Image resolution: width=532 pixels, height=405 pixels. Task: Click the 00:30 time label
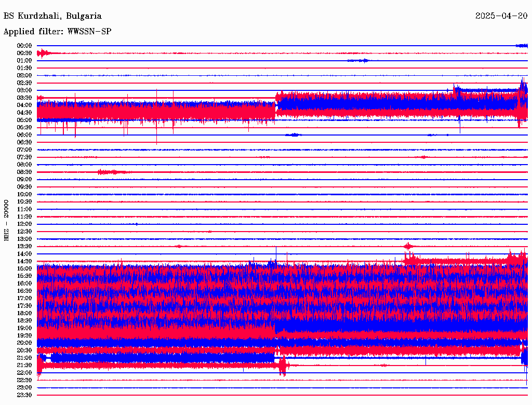pyautogui.click(x=24, y=53)
